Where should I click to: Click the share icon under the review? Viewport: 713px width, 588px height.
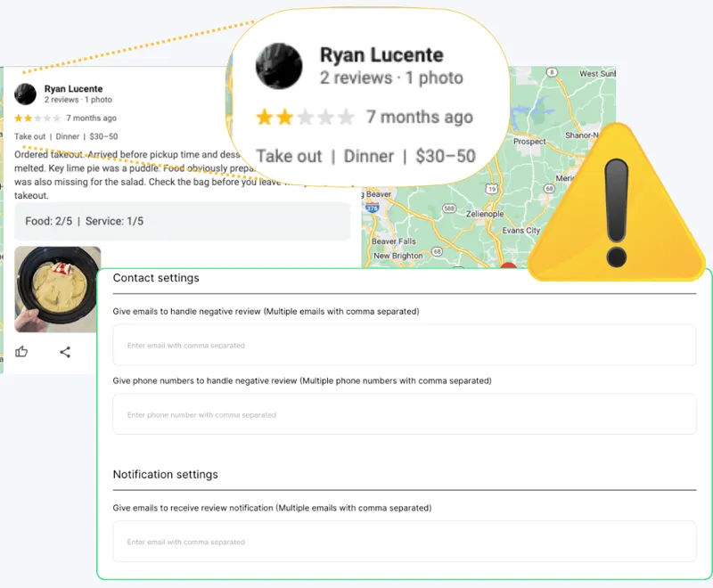65,352
